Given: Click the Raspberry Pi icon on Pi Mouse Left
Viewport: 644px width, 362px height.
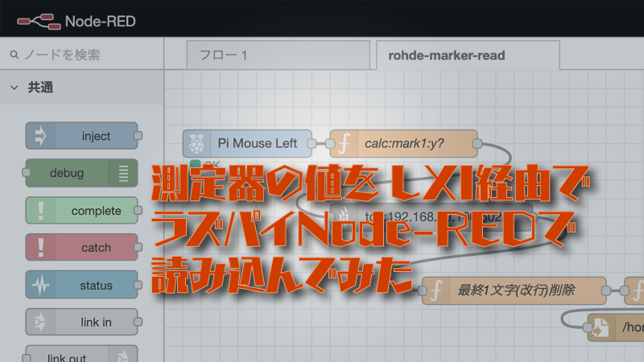Looking at the screenshot, I should tap(196, 144).
